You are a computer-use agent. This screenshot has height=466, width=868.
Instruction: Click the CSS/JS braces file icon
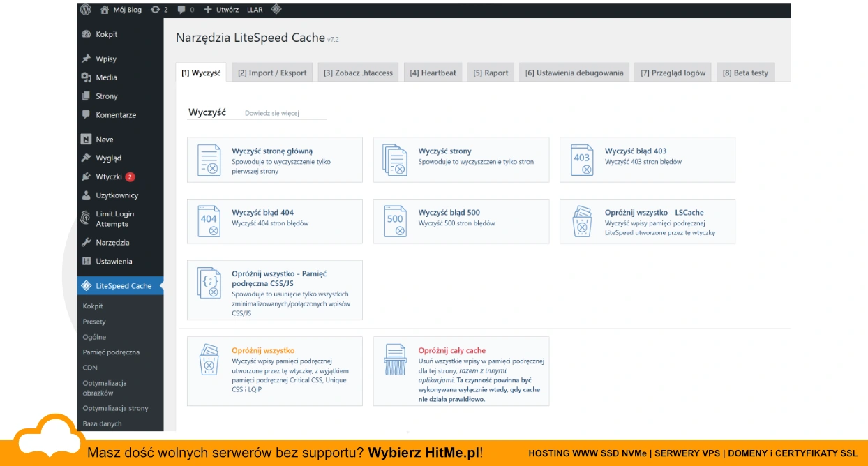click(209, 283)
